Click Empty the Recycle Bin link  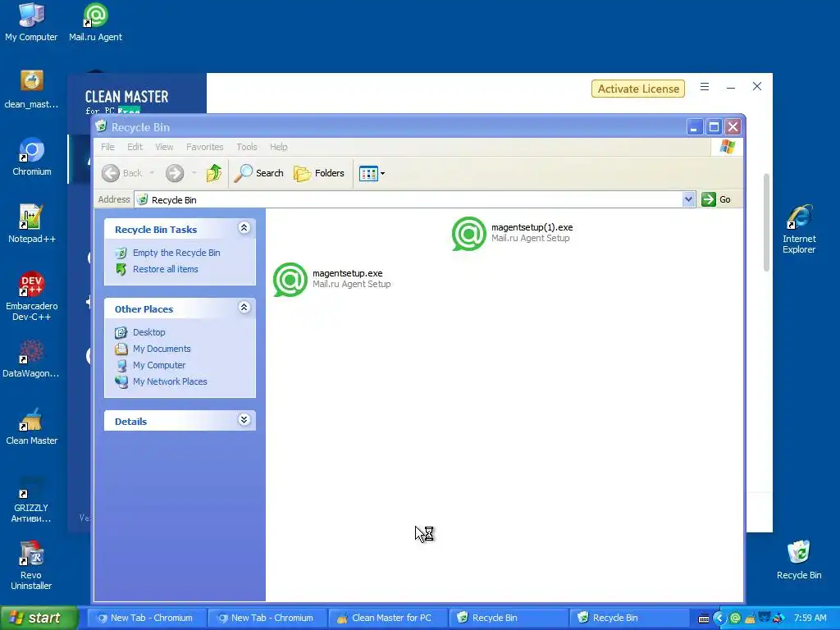(x=176, y=253)
